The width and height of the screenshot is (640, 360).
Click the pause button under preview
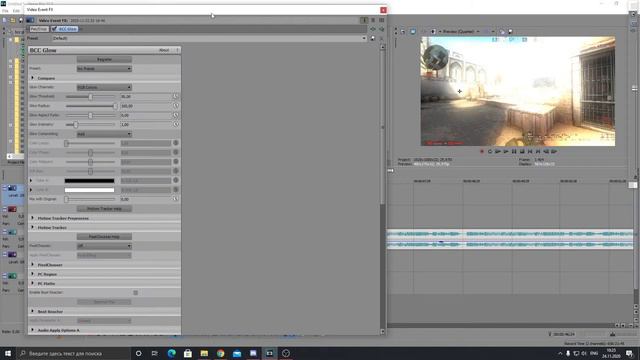coord(514,151)
